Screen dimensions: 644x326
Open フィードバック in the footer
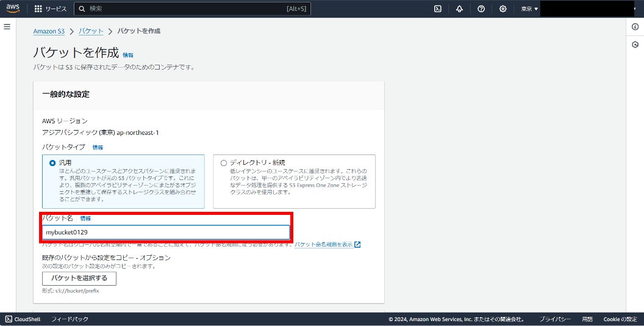(70, 319)
